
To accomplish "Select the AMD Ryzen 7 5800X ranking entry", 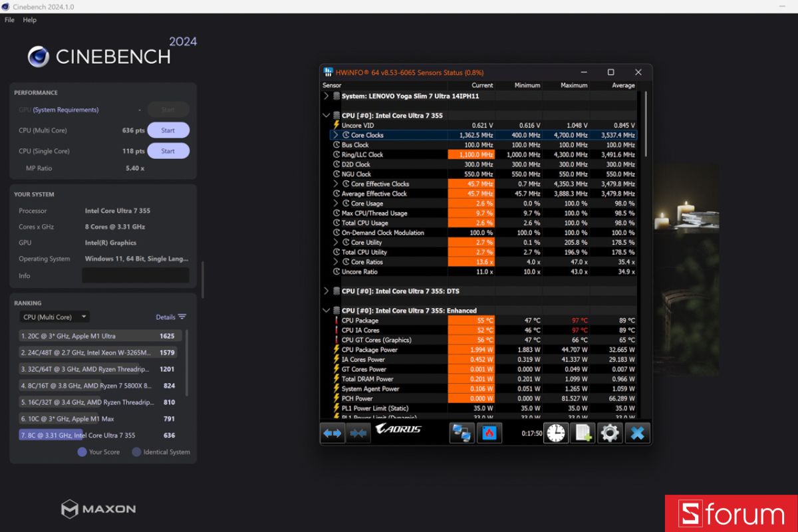I will pyautogui.click(x=99, y=386).
